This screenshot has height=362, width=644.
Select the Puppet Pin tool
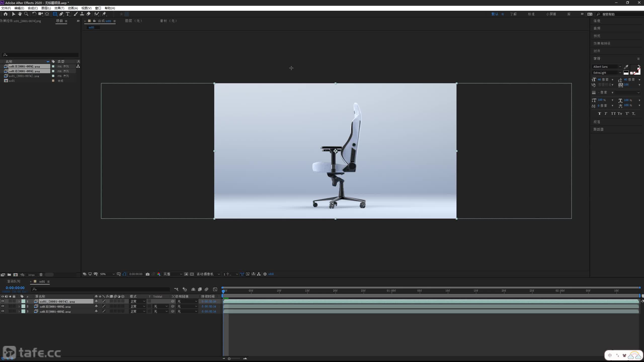coord(104,14)
